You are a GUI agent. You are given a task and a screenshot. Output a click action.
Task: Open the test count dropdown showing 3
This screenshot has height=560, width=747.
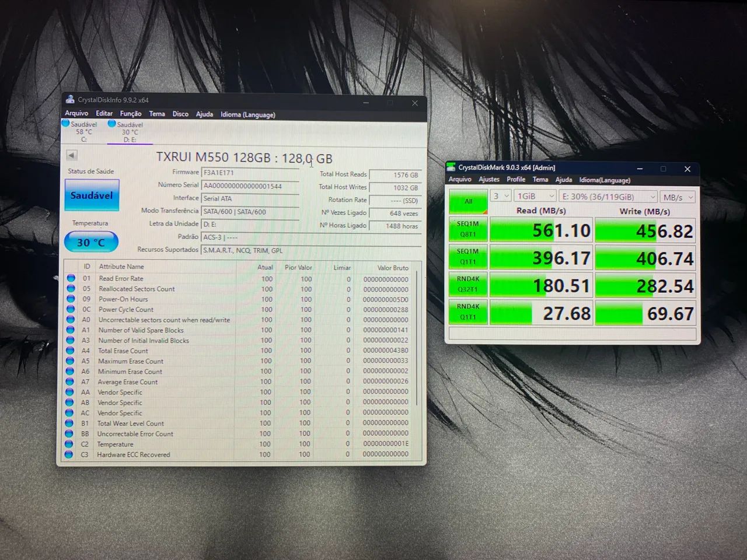pyautogui.click(x=501, y=196)
